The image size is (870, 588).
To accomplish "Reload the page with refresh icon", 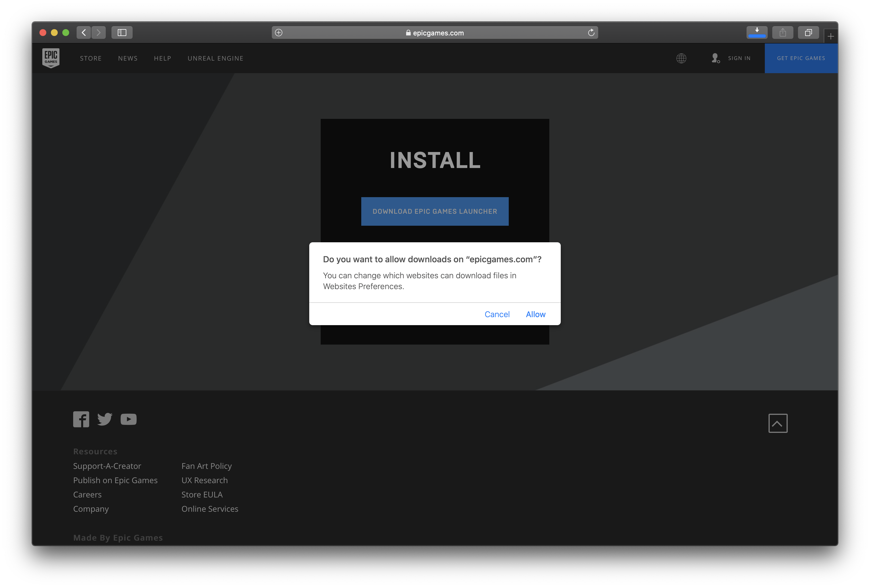I will (x=591, y=33).
